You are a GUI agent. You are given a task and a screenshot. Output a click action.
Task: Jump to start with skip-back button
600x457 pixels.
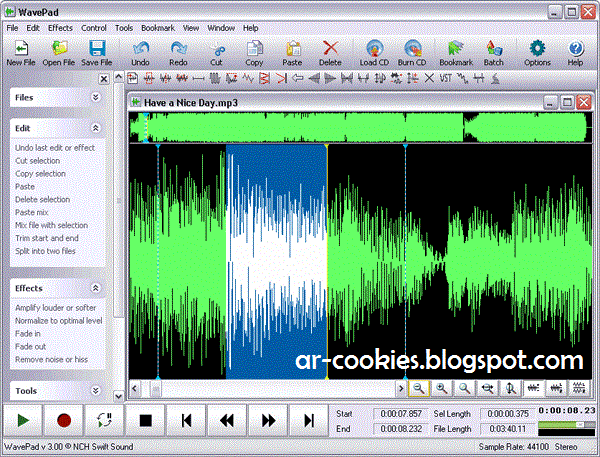[x=186, y=420]
